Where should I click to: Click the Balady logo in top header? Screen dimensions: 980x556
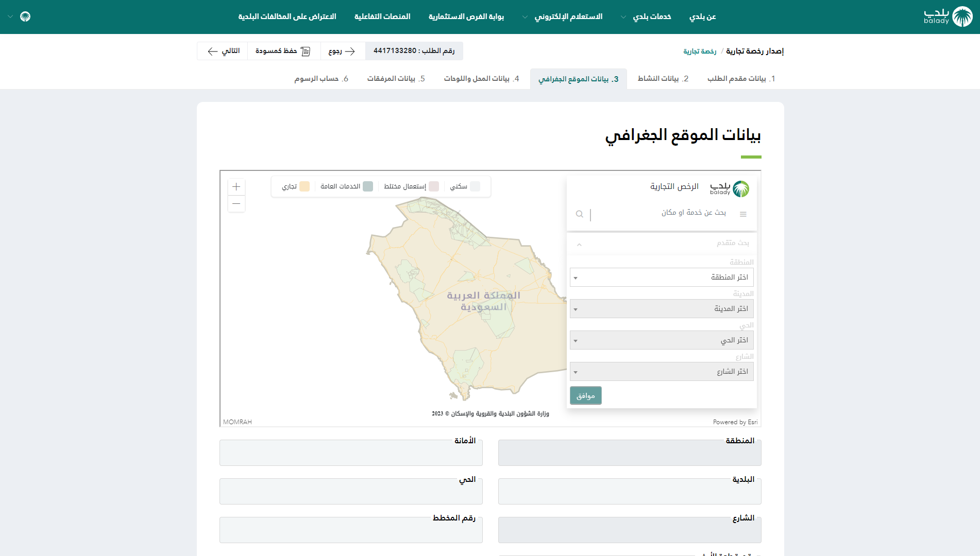(948, 16)
